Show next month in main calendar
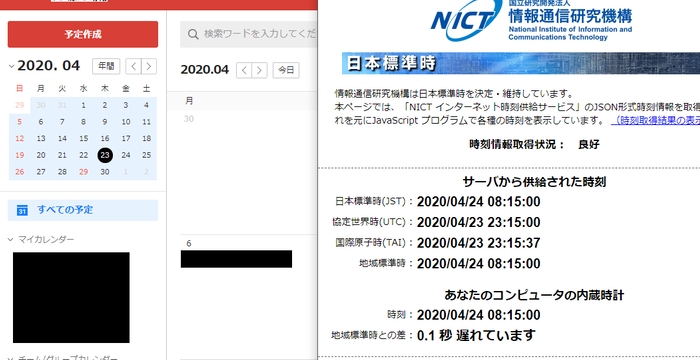The height and width of the screenshot is (360, 700). click(x=259, y=70)
